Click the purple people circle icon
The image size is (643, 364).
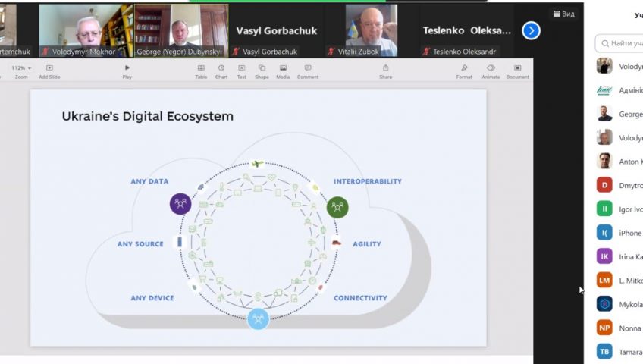coord(180,204)
